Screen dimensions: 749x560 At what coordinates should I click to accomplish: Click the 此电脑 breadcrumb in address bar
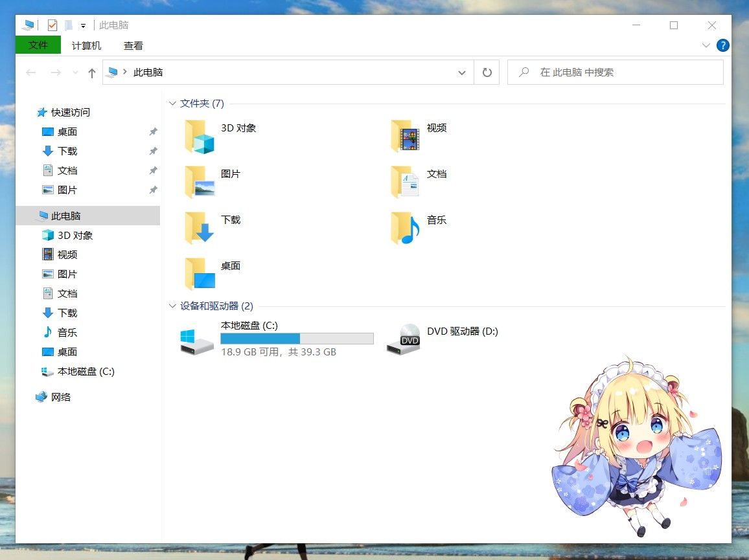coord(148,72)
